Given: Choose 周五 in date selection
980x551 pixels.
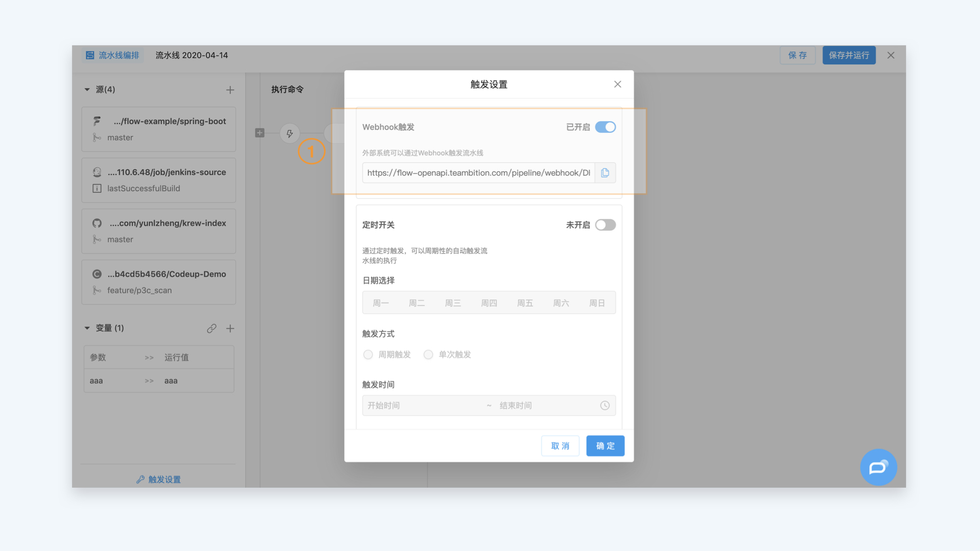Looking at the screenshot, I should pyautogui.click(x=525, y=303).
